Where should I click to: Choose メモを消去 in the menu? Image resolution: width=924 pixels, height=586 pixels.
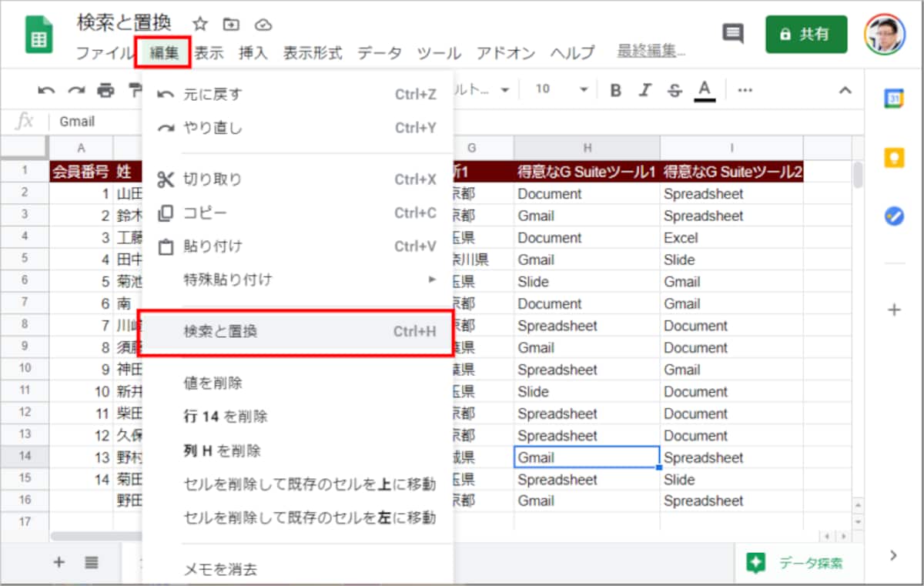coord(297,570)
